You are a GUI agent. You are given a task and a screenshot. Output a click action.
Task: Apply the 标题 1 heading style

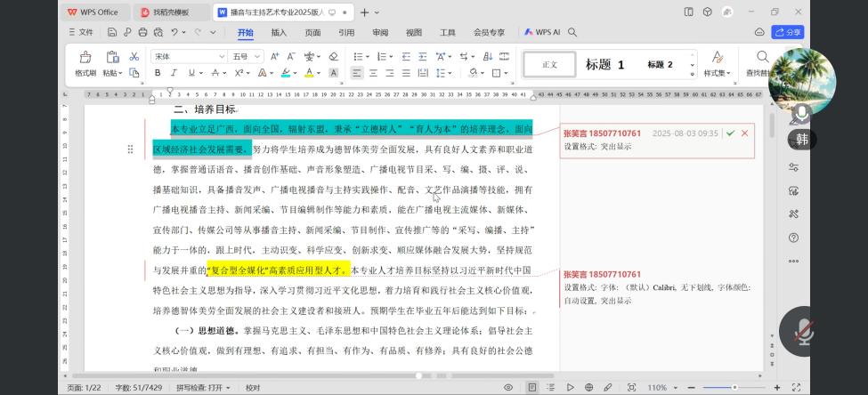[x=604, y=64]
